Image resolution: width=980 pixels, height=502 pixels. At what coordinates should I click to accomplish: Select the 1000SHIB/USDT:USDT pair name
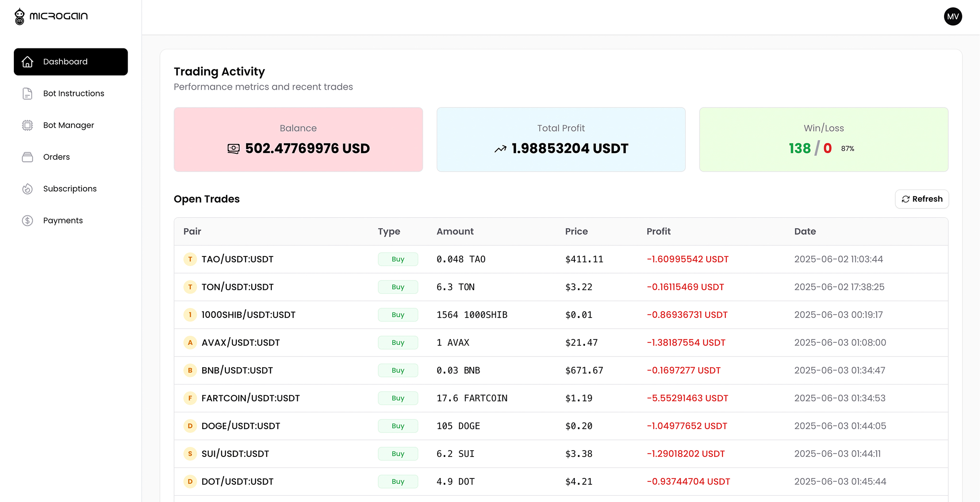coord(248,315)
